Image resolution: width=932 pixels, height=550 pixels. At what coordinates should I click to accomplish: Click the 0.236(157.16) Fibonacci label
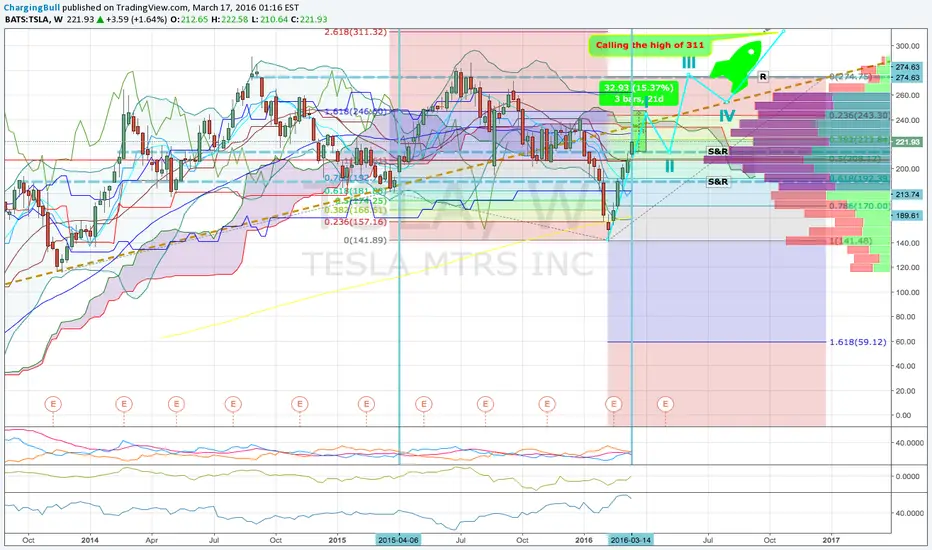tap(355, 222)
